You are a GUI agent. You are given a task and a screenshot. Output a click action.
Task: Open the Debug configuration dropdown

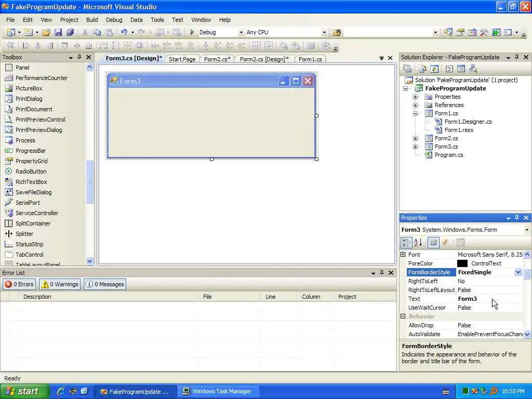pos(241,33)
